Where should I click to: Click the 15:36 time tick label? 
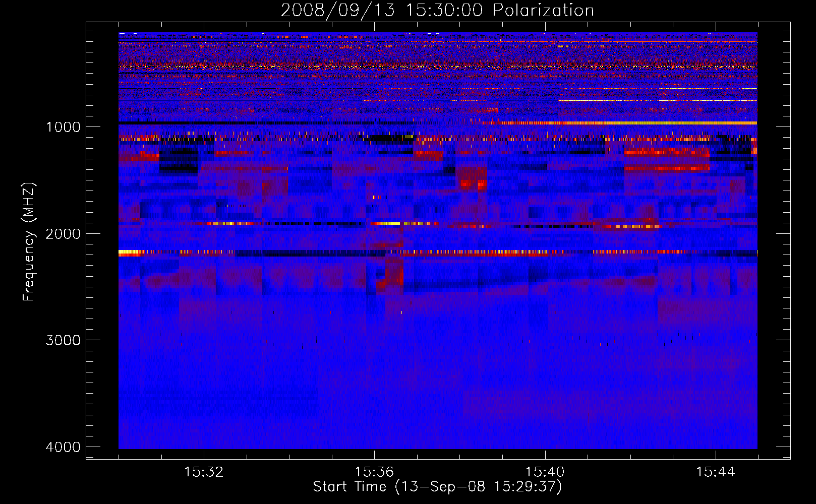tap(374, 472)
